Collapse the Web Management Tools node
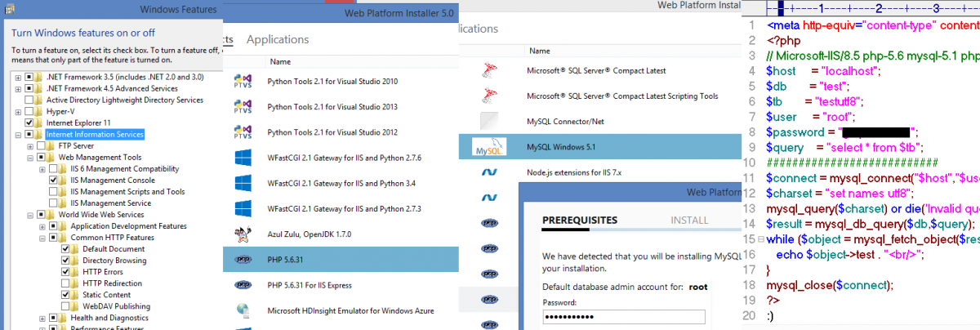The height and width of the screenshot is (330, 980). 30,157
